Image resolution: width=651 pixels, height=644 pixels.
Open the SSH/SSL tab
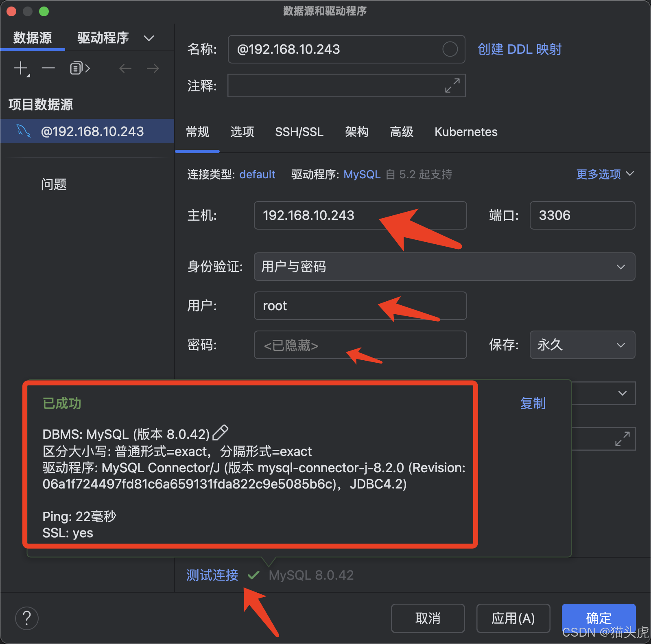coord(299,132)
